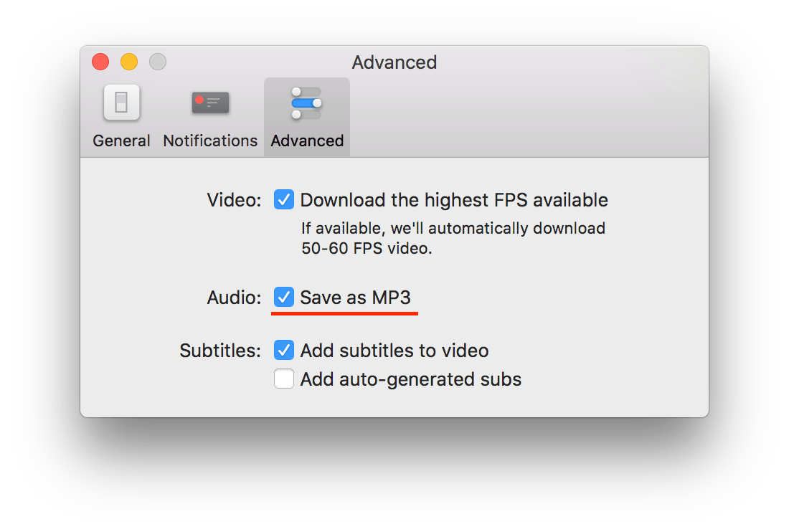Select the Advanced tab label
Screen dimensions: 789x532
(307, 141)
